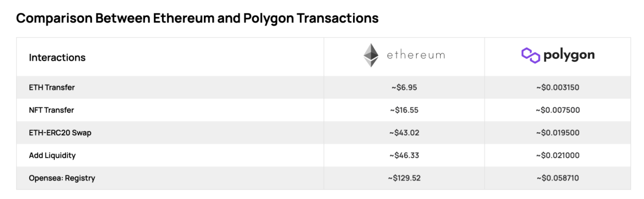644x199 pixels.
Task: Click the ~$16.55 Ethereum cost
Action: 404,110
